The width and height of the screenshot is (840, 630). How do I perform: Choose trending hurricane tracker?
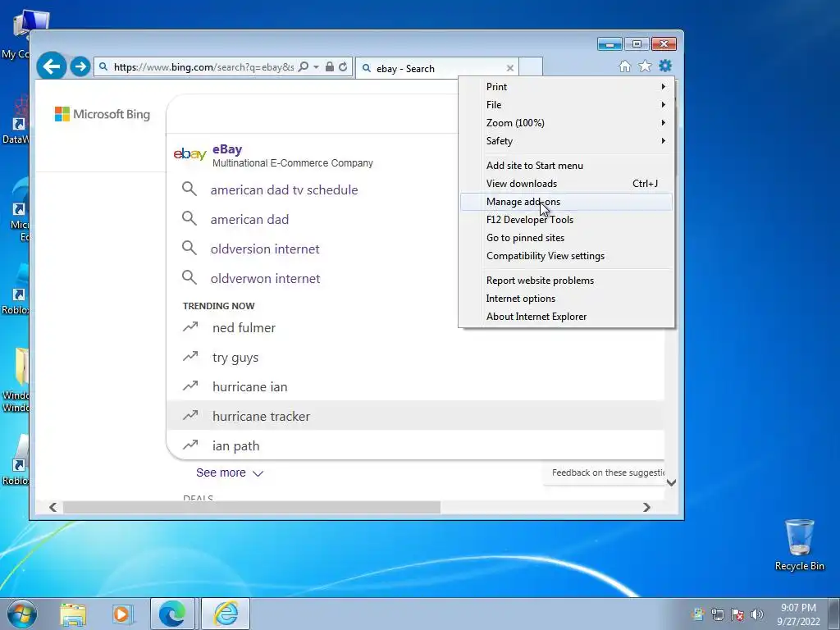coord(261,416)
